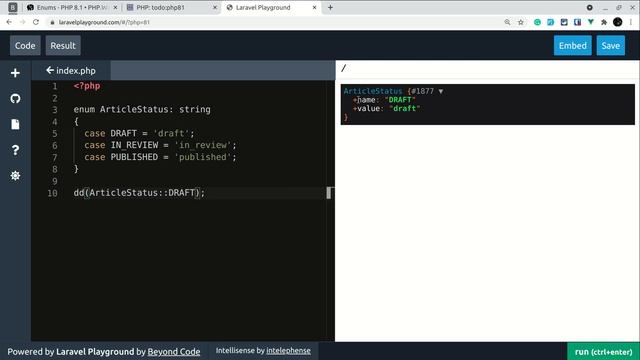Close the Enums PHP 8.1 tab
This screenshot has height=360, width=640.
115,7
